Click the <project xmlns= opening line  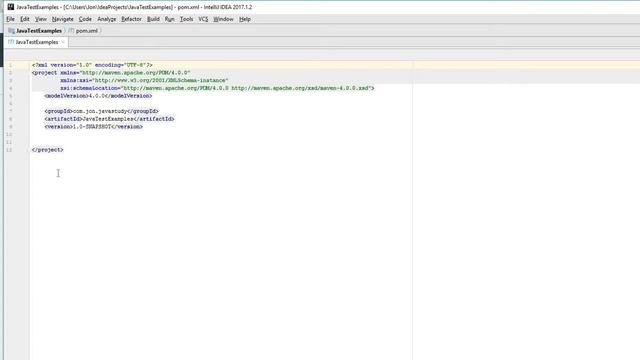pyautogui.click(x=111, y=73)
